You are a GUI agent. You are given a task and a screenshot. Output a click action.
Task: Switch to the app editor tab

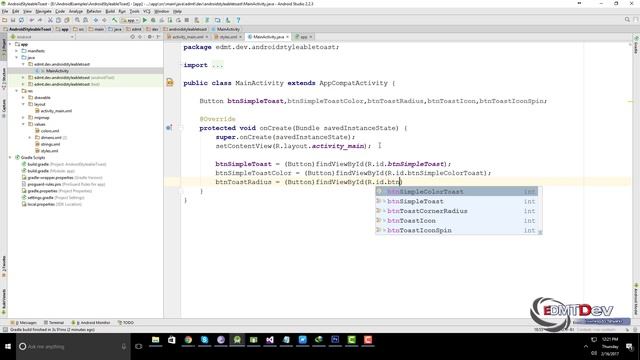click(x=304, y=37)
